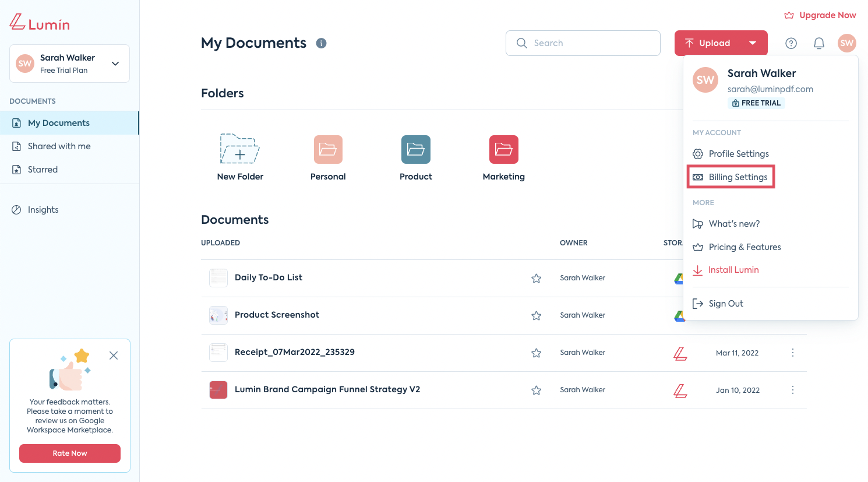This screenshot has height=482, width=868.
Task: Open the help question mark icon
Action: [x=791, y=43]
